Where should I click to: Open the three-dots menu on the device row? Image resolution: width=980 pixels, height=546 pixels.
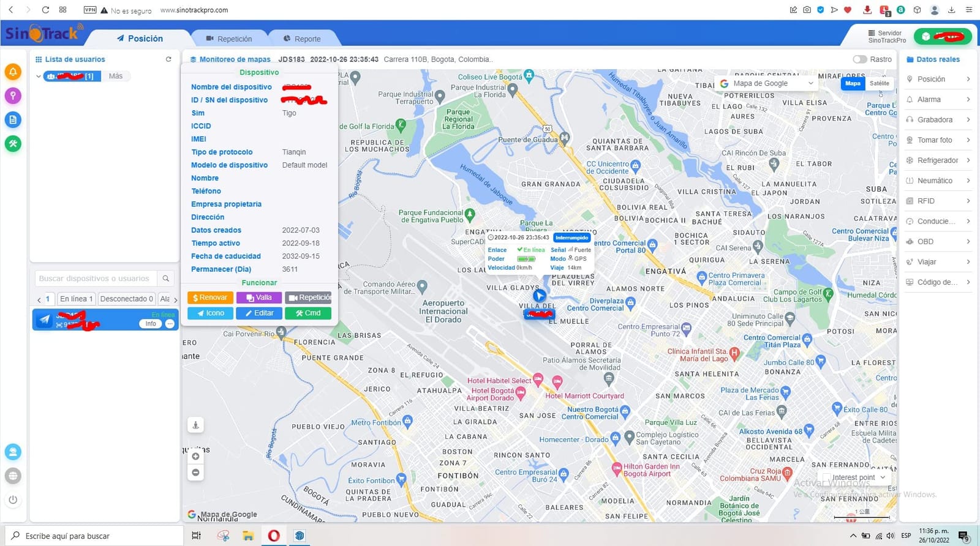pyautogui.click(x=170, y=324)
